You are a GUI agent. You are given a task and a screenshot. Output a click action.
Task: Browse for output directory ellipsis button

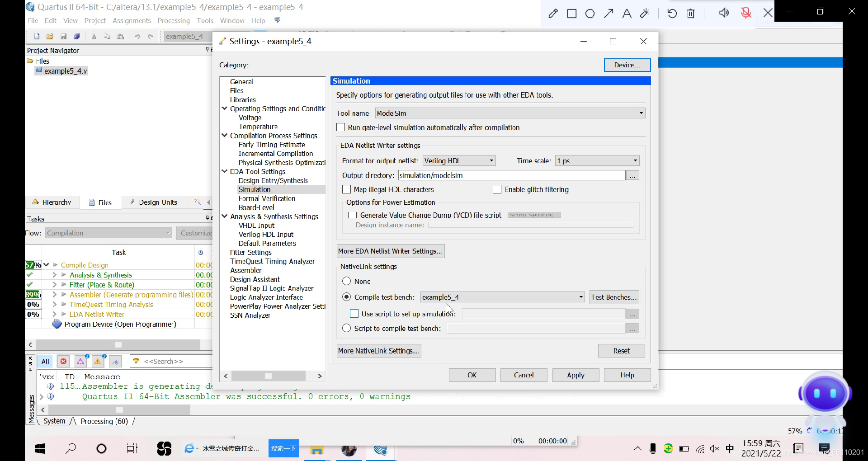tap(632, 175)
